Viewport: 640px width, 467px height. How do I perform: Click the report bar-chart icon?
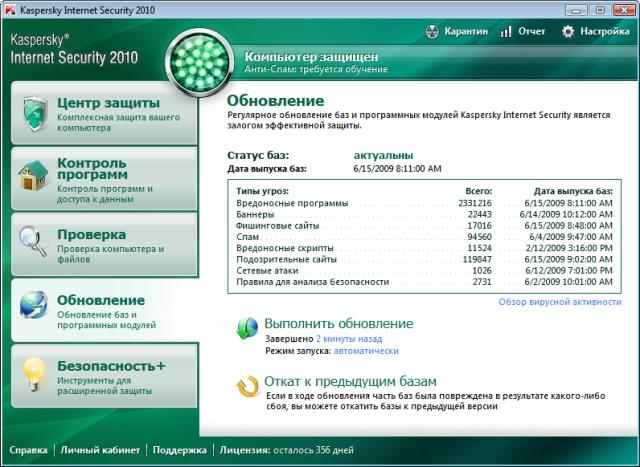(506, 32)
